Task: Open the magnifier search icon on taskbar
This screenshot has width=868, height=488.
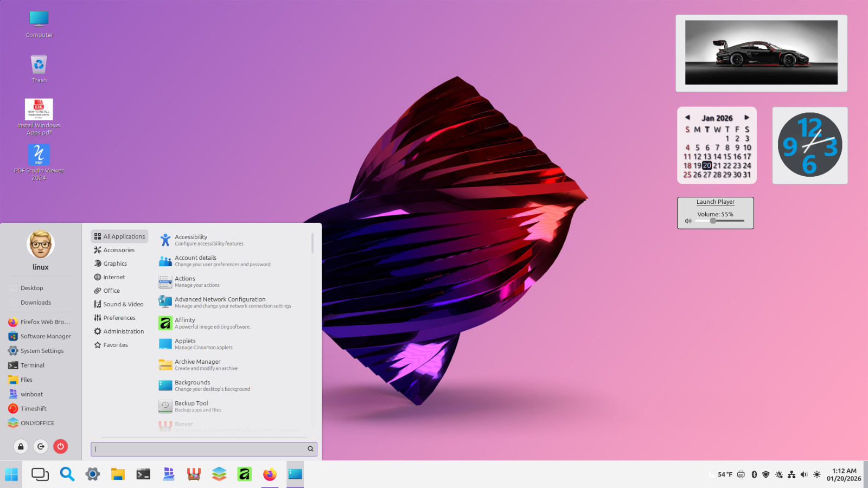Action: tap(67, 474)
